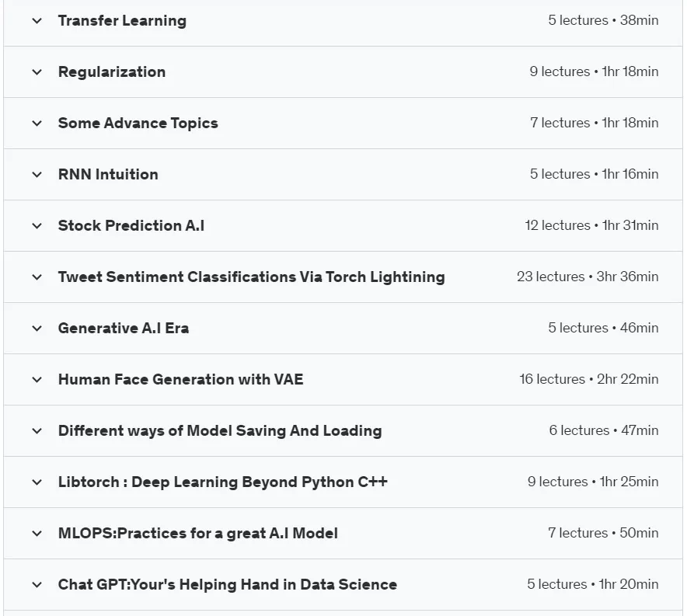Click the 23 lectures • 3hr 36min label
The image size is (687, 616).
588,277
